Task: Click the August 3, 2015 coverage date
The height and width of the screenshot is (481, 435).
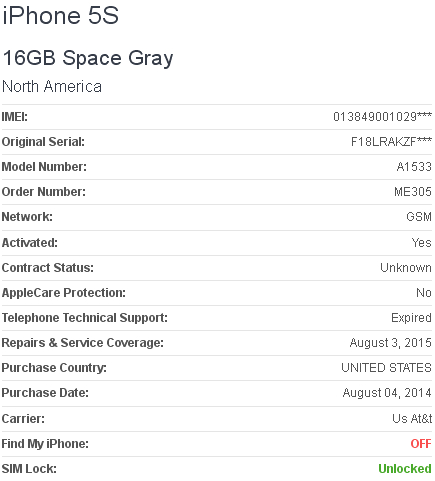Action: (x=391, y=343)
